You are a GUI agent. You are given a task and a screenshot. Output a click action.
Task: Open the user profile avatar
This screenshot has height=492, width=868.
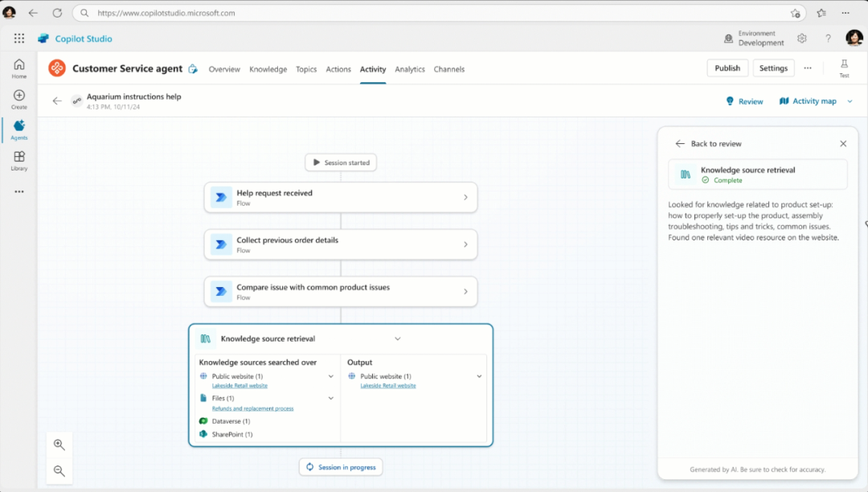click(x=854, y=38)
